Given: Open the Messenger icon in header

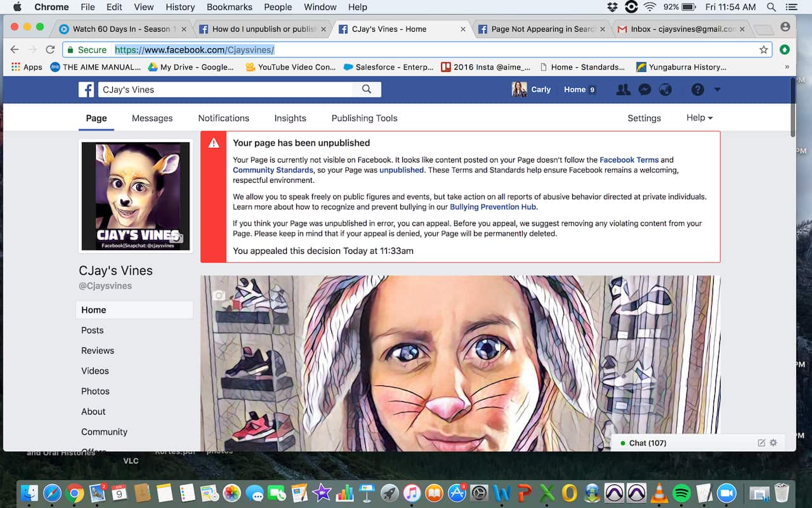Looking at the screenshot, I should click(x=644, y=90).
